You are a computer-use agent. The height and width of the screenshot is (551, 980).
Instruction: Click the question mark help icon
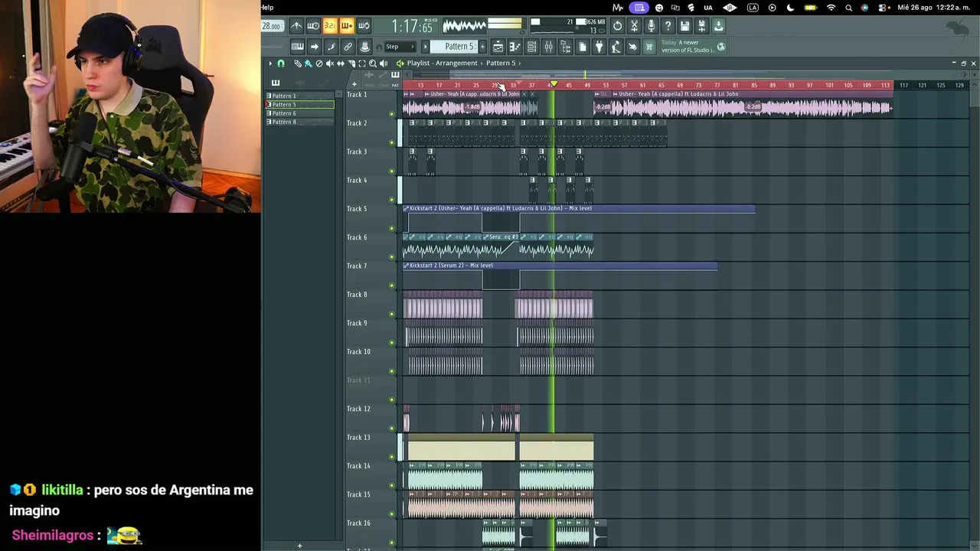click(668, 26)
